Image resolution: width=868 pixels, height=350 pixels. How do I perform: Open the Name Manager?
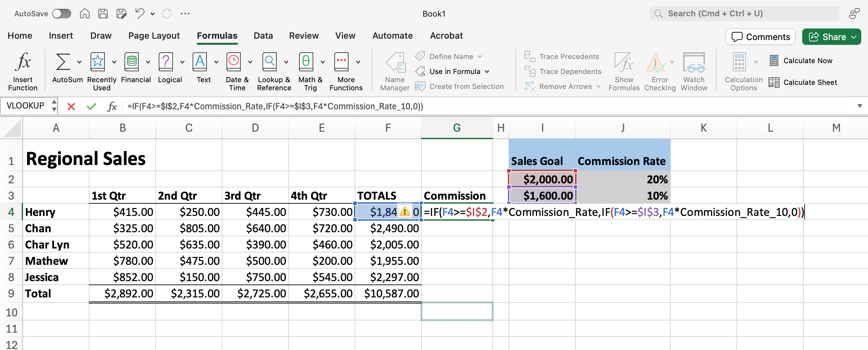(x=395, y=72)
